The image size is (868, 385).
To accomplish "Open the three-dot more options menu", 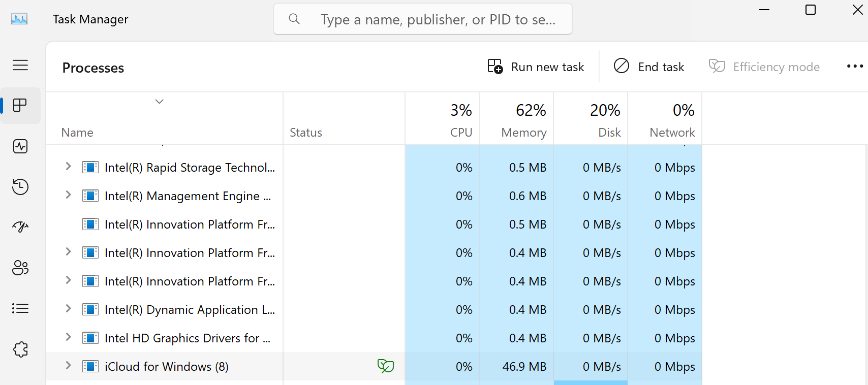I will [855, 67].
